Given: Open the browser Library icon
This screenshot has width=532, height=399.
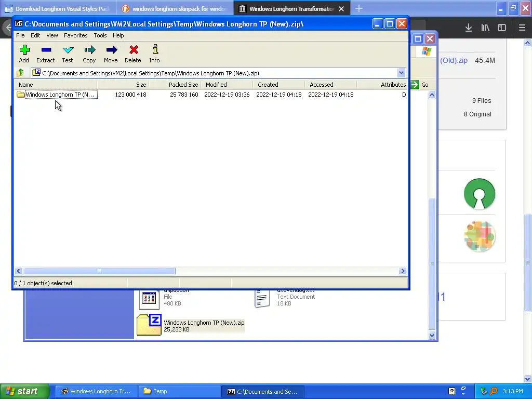Looking at the screenshot, I should (x=485, y=28).
